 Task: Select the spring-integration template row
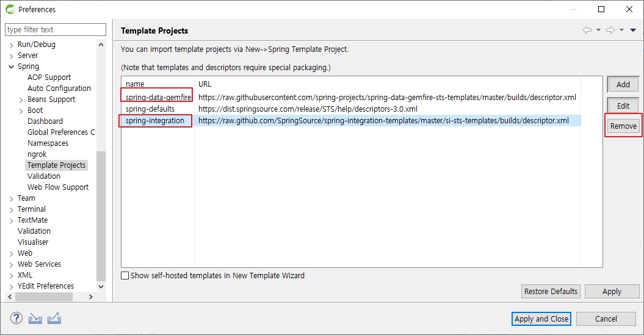[351, 120]
